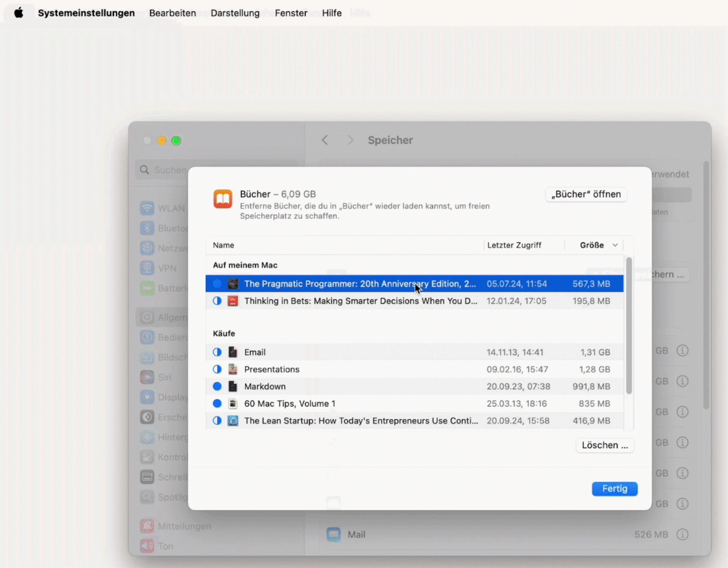Click the back navigation chevron

pyautogui.click(x=325, y=140)
